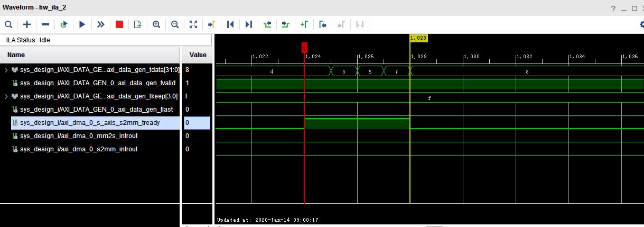Zoom fit the full waveform
644x227 pixels.
(193, 24)
